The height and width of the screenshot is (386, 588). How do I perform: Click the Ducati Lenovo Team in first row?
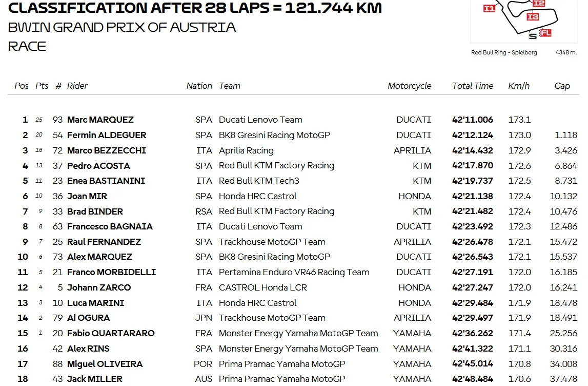260,120
